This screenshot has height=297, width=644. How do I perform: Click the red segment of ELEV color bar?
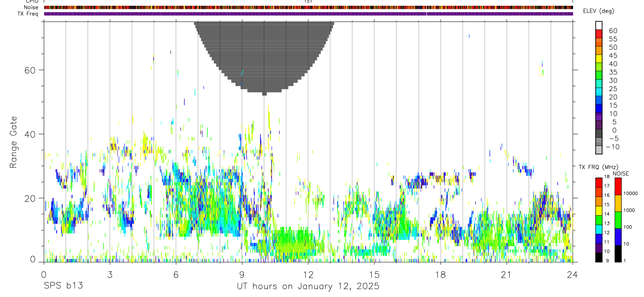coord(599,34)
